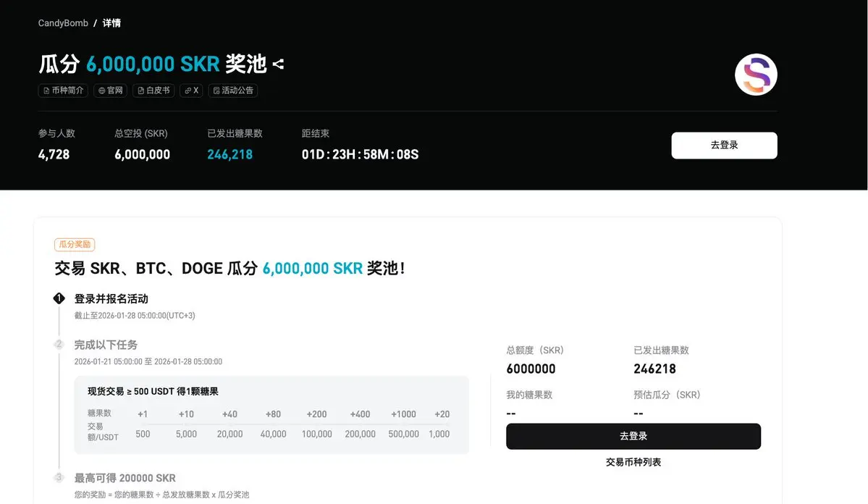The height and width of the screenshot is (504, 868).
Task: Click the 最高可得 200000 SKR heading
Action: tap(125, 478)
